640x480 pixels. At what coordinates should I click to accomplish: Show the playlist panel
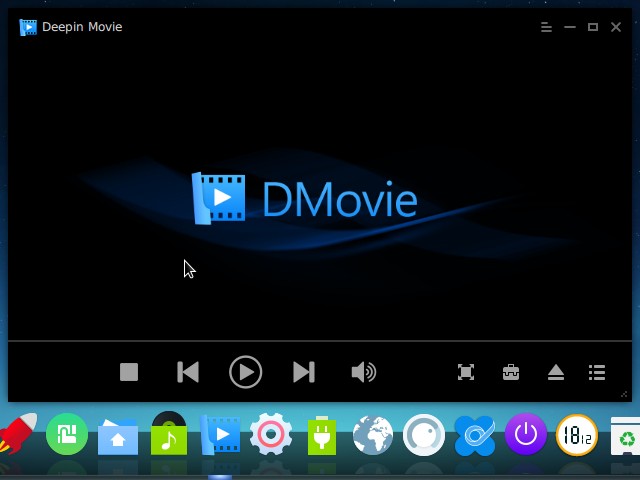(597, 372)
